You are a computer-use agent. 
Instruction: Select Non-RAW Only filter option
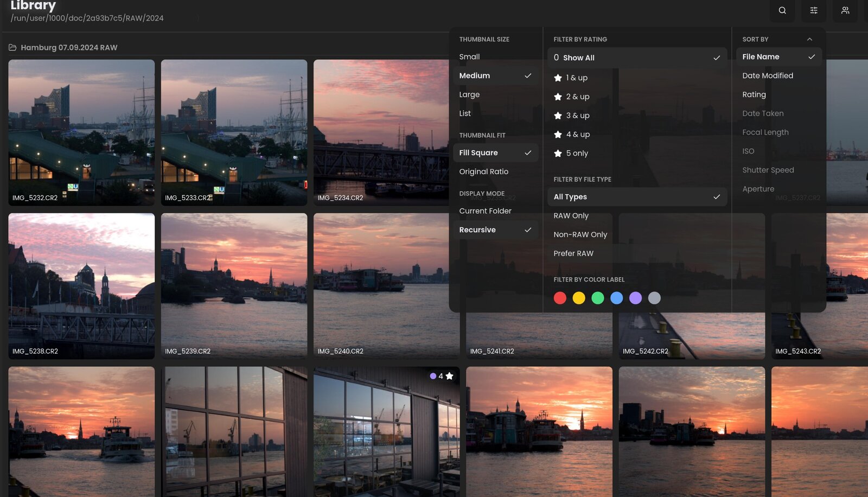[580, 234]
